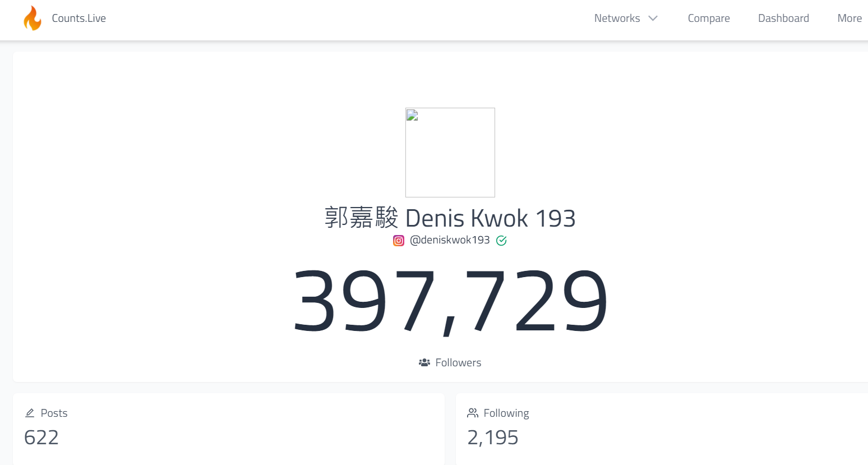This screenshot has width=868, height=465.
Task: Click the Following card's user-group glyph
Action: tap(473, 412)
